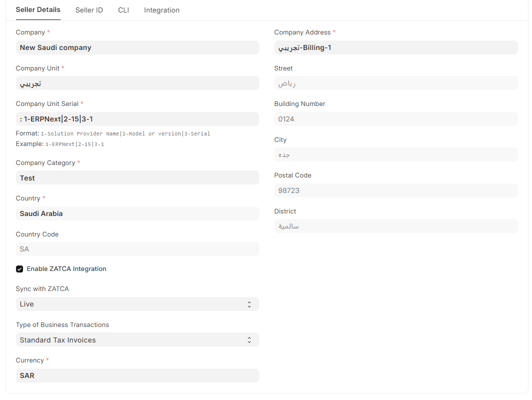Viewport: 532px width, 400px height.
Task: Click the Country Code field
Action: tap(137, 249)
